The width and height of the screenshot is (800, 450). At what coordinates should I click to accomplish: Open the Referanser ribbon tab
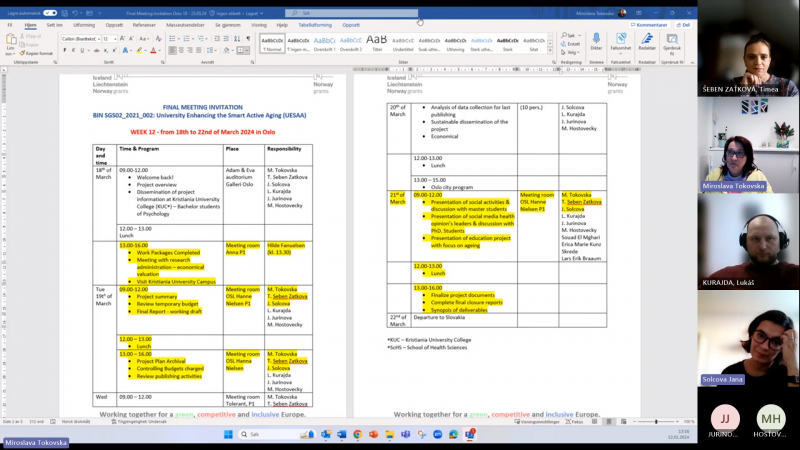(x=144, y=24)
